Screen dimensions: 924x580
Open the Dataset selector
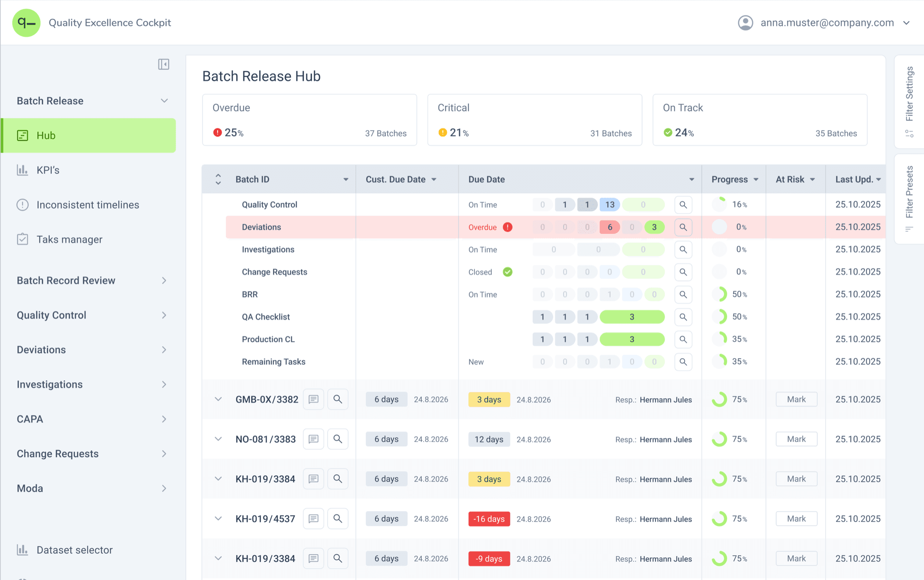pos(65,550)
